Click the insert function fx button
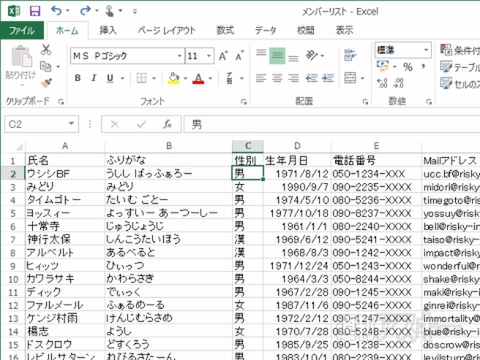This screenshot has height=360, width=480. [167, 124]
